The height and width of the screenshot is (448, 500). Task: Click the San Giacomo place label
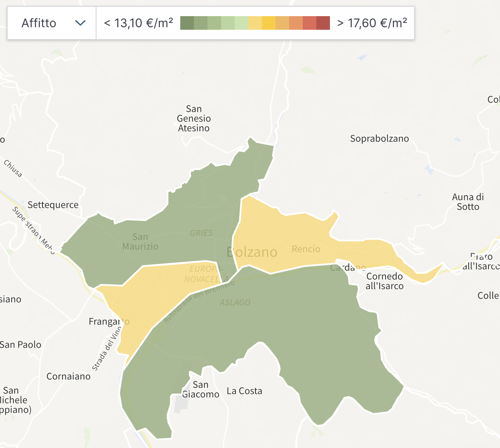[201, 389]
